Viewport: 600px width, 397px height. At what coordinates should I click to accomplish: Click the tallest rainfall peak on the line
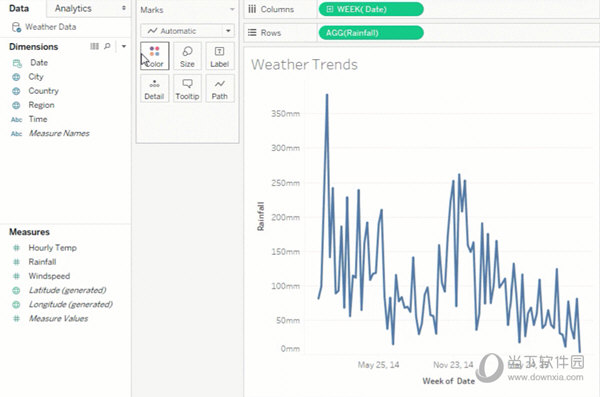point(327,95)
